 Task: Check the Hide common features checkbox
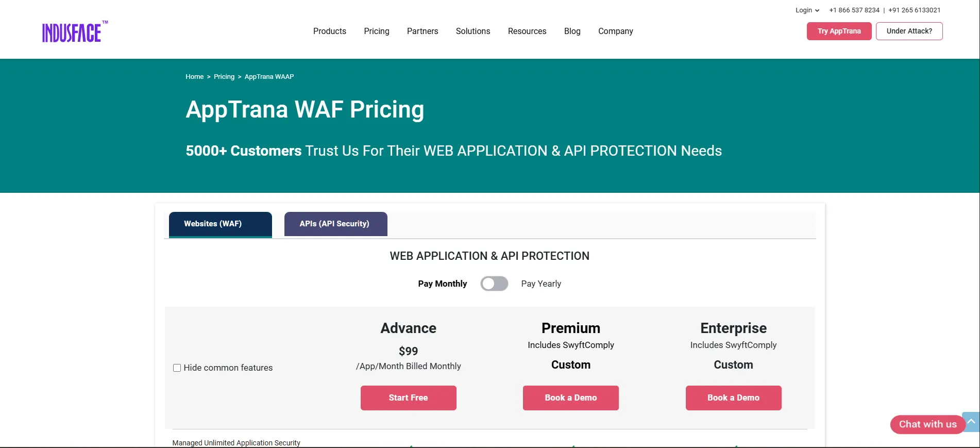coord(177,368)
